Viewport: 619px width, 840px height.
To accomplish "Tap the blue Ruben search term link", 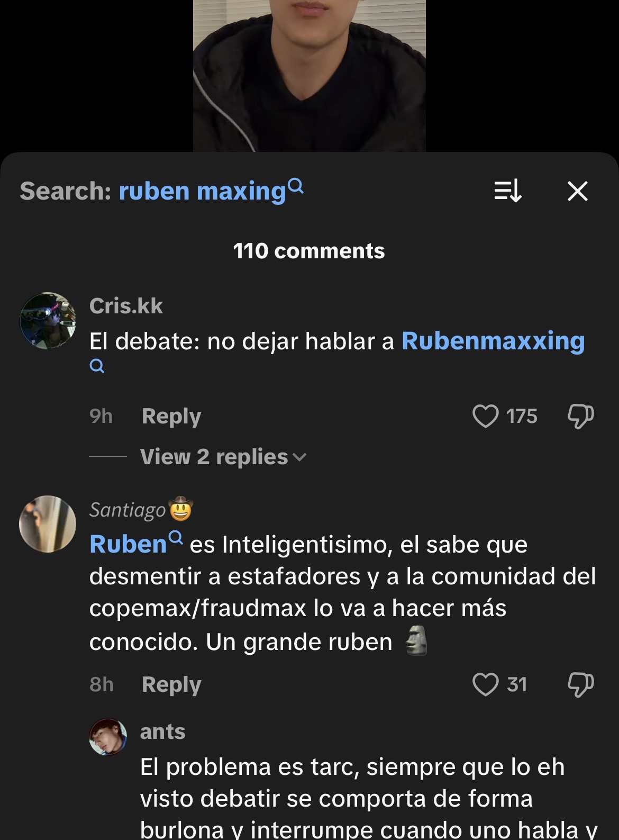I will coord(128,545).
